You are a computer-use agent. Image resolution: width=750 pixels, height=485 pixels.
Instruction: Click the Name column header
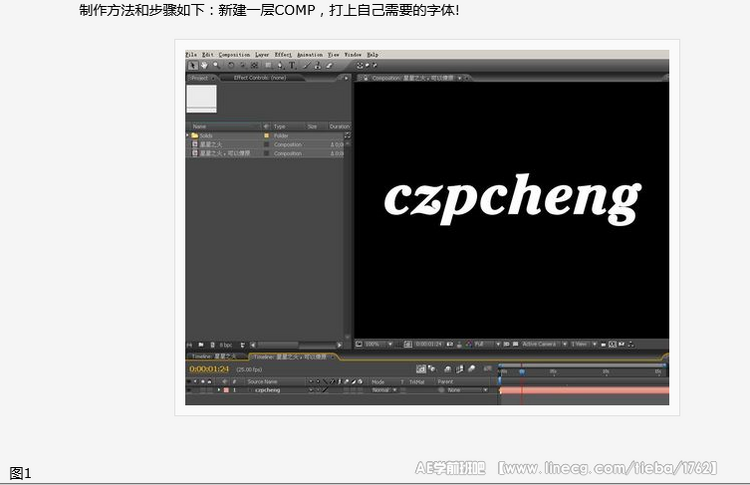(x=199, y=126)
